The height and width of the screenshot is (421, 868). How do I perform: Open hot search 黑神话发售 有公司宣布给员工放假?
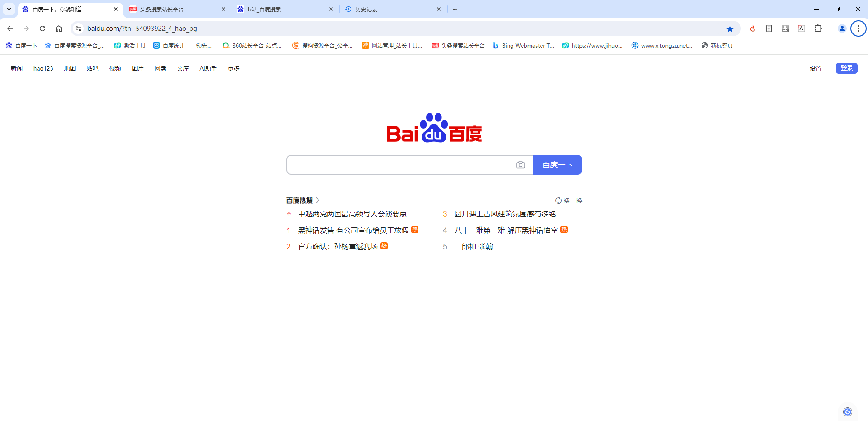[353, 230]
